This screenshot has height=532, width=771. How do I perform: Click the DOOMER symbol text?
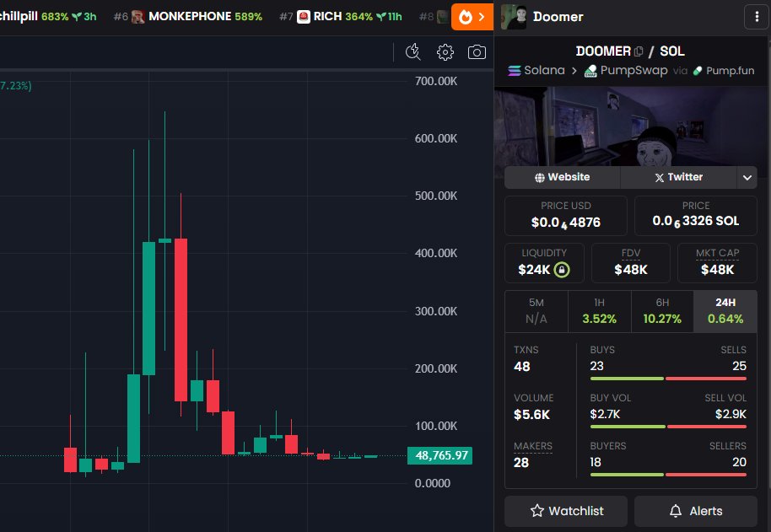(x=603, y=51)
